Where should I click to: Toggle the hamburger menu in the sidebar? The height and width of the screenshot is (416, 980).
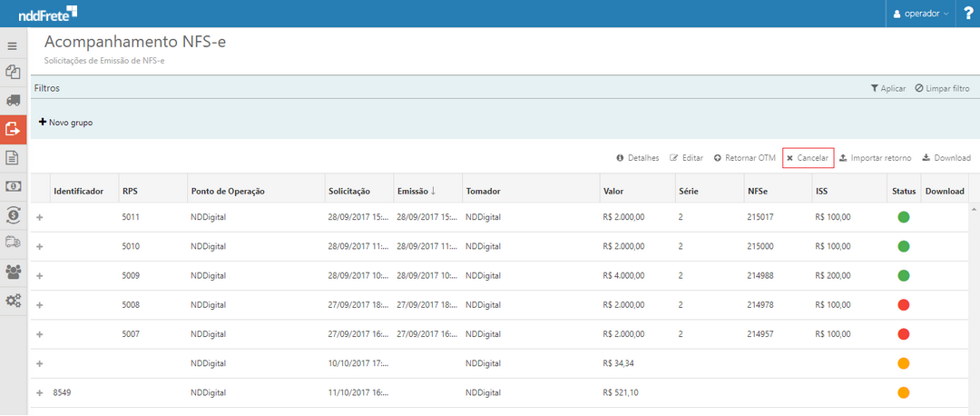(13, 45)
